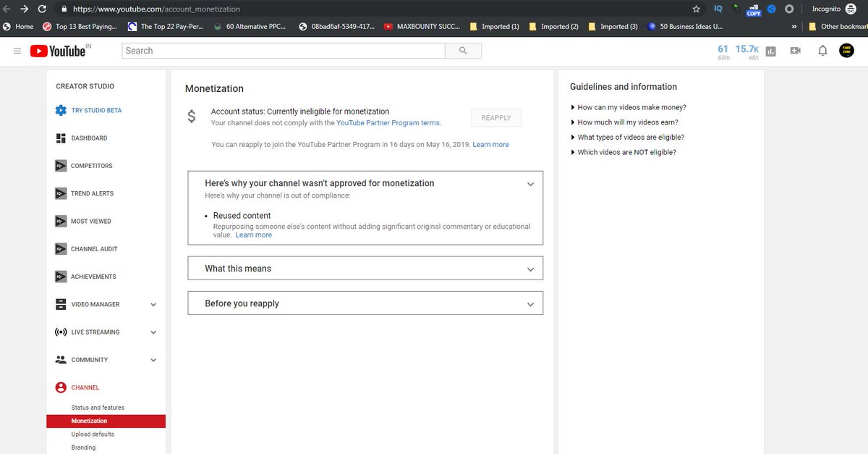868x454 pixels.
Task: Click the Dashboard grid icon
Action: 61,138
